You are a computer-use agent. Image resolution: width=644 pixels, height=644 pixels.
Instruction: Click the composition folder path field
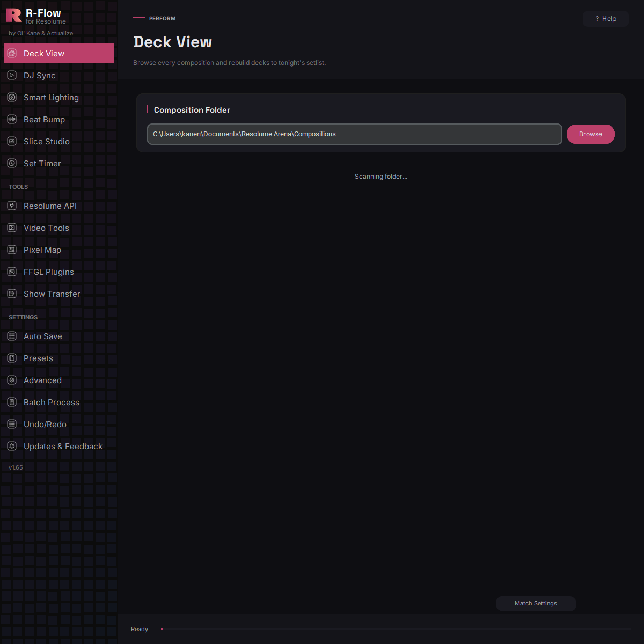pos(355,134)
